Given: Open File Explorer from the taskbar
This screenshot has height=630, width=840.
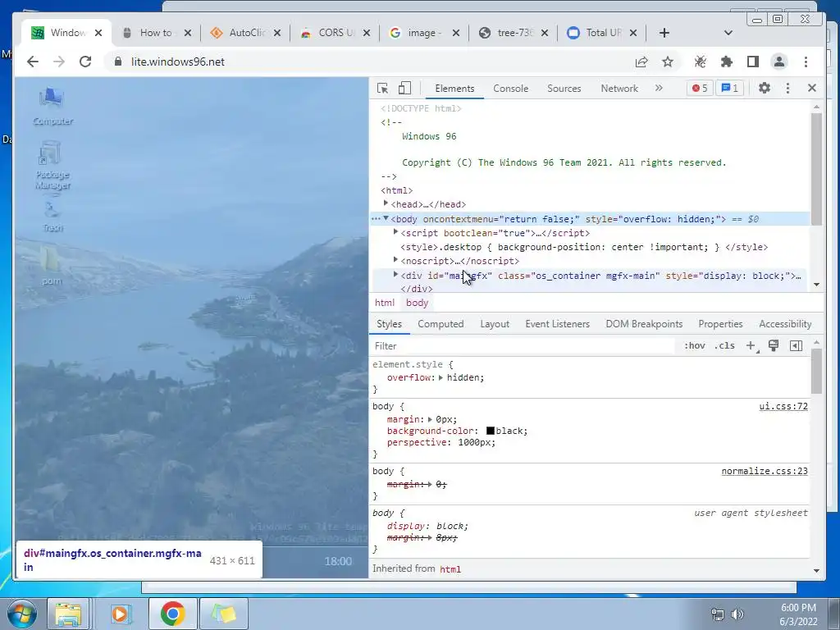Looking at the screenshot, I should point(68,614).
